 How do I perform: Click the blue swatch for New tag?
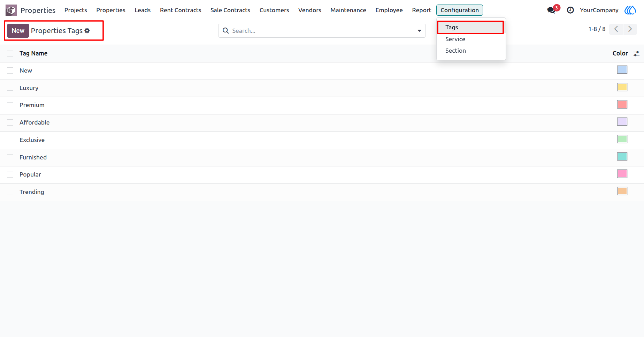tap(622, 70)
